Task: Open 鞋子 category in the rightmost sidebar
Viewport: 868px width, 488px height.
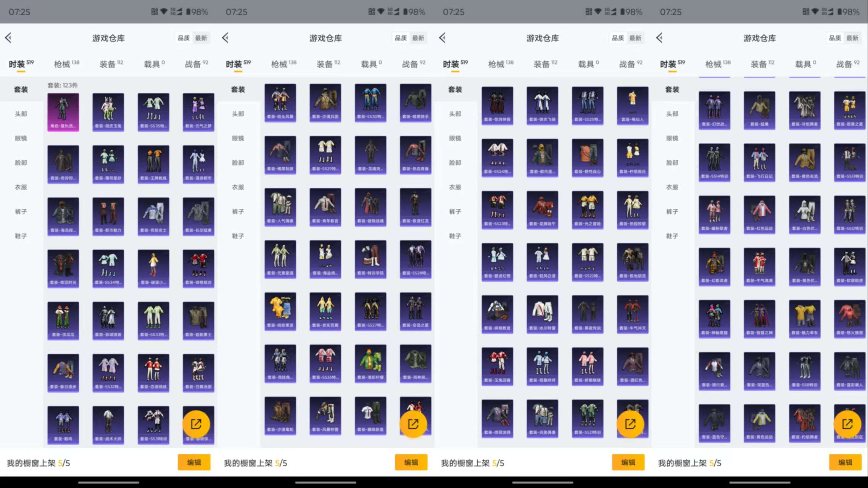Action: [672, 236]
